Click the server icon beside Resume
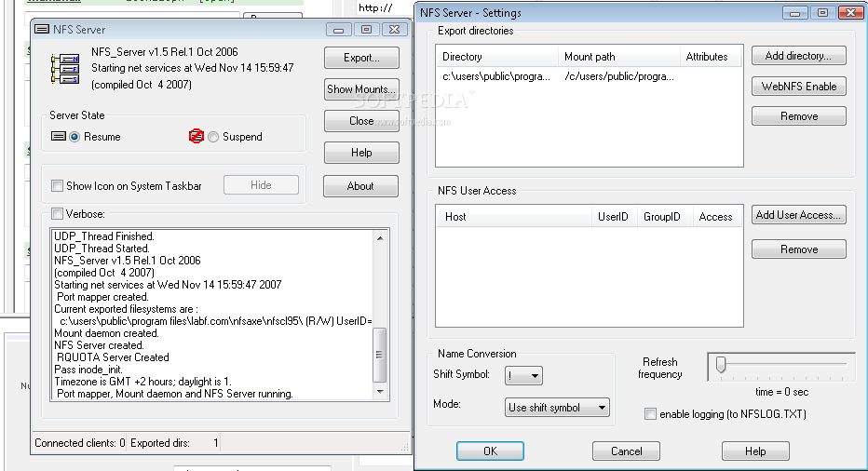This screenshot has height=471, width=868. point(58,136)
